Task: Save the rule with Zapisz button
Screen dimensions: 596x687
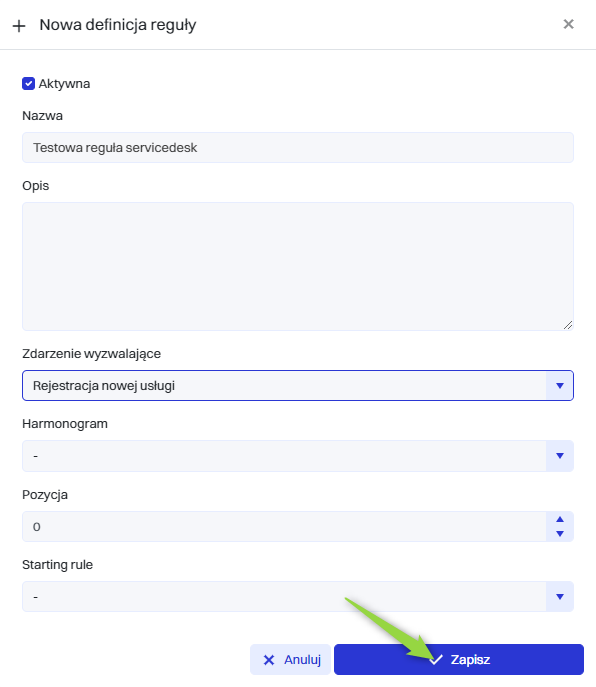Action: [459, 659]
